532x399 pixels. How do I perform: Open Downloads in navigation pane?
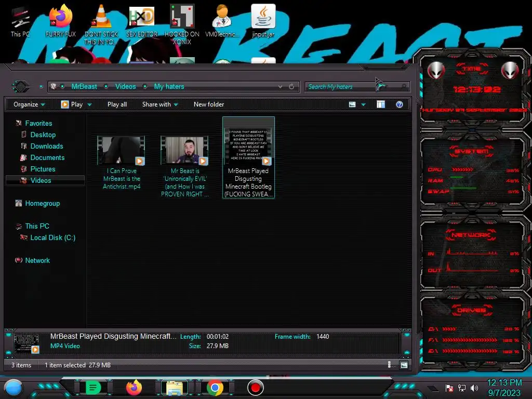pyautogui.click(x=46, y=146)
